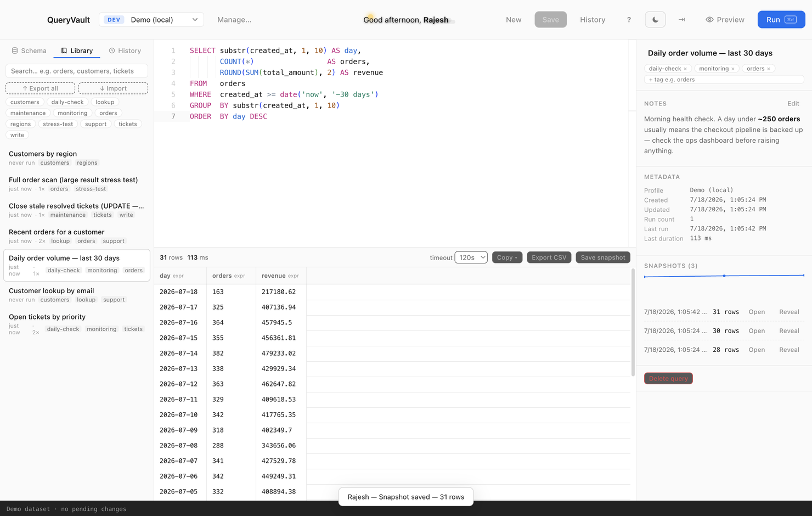
Task: Click the results vertical scrollbar
Action: [633, 323]
